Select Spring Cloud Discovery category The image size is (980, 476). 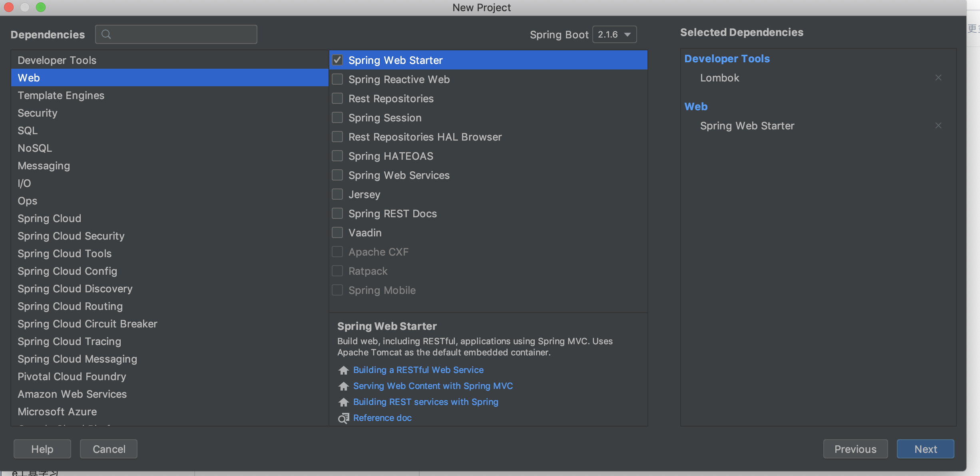pyautogui.click(x=169, y=288)
